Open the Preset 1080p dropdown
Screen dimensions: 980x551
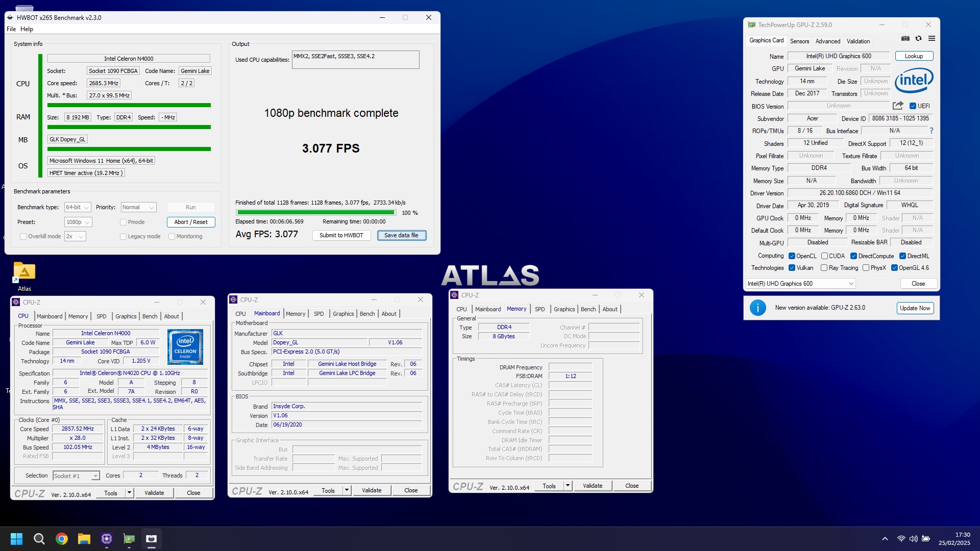coord(78,222)
